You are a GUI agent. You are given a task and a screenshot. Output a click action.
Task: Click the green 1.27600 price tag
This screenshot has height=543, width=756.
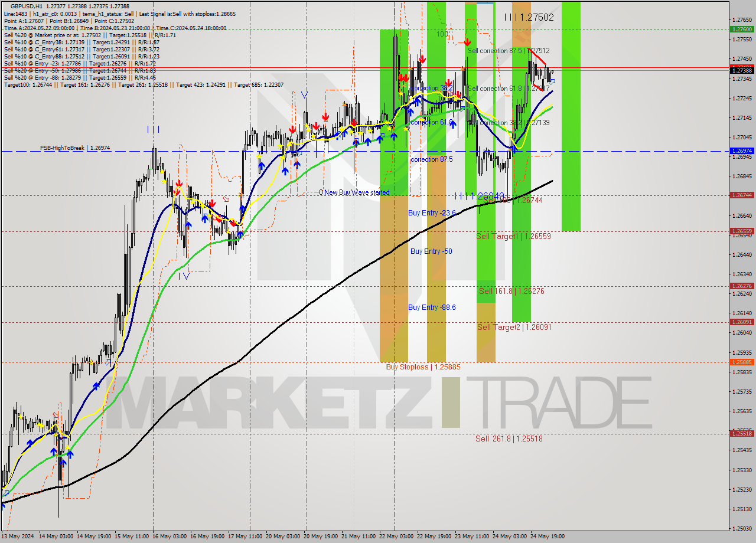(x=742, y=29)
